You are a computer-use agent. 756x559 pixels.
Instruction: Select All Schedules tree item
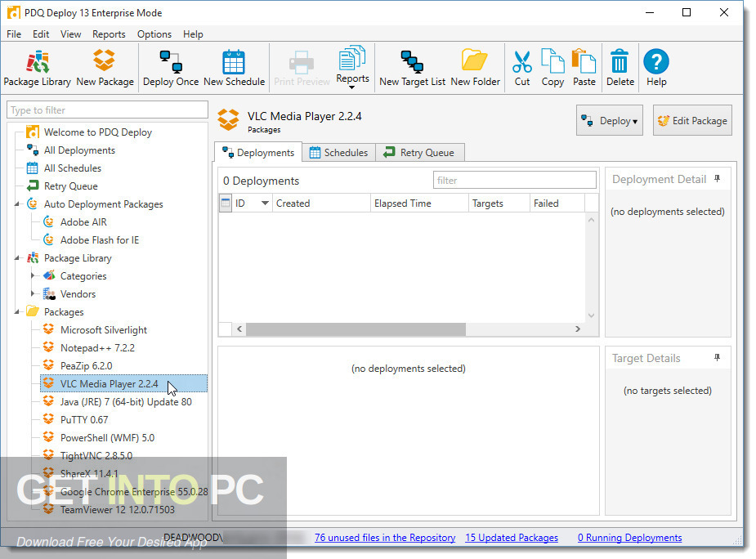point(72,168)
